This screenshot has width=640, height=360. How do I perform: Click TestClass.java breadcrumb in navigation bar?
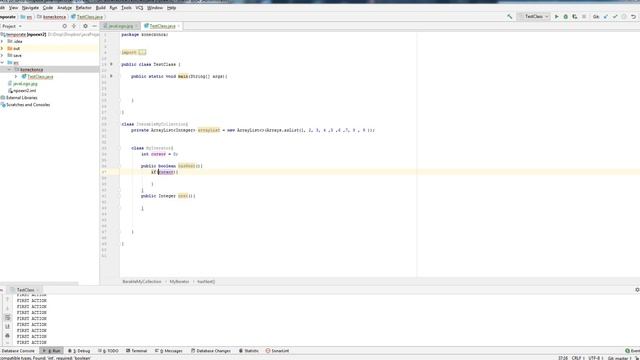click(x=87, y=17)
